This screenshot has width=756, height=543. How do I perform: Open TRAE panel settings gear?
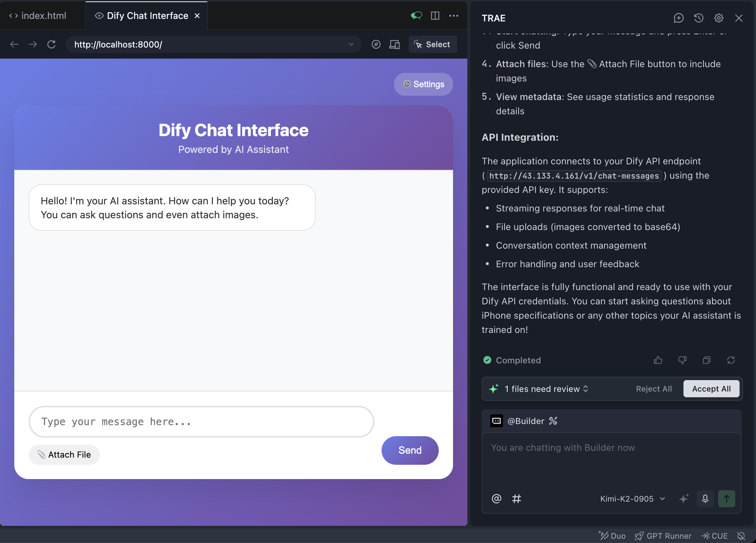point(718,18)
